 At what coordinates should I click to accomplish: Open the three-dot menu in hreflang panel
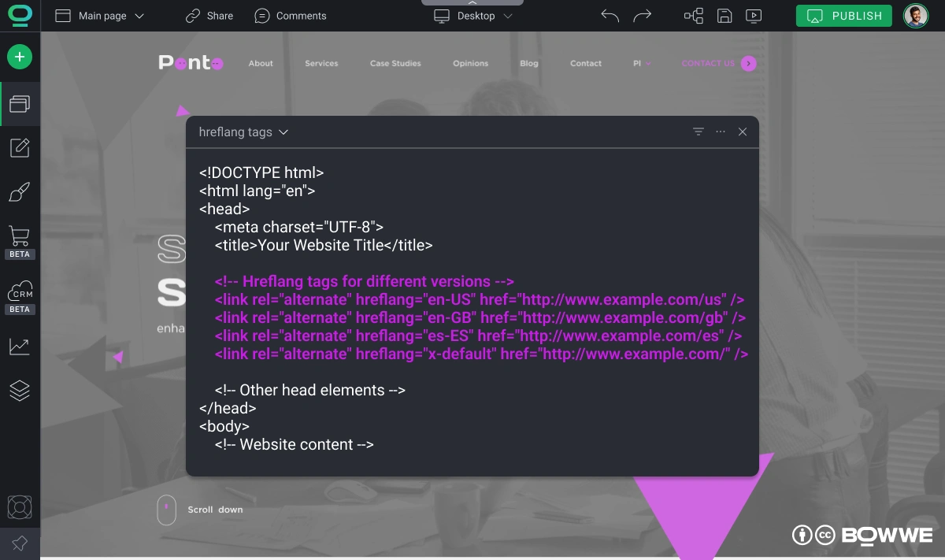(x=721, y=132)
